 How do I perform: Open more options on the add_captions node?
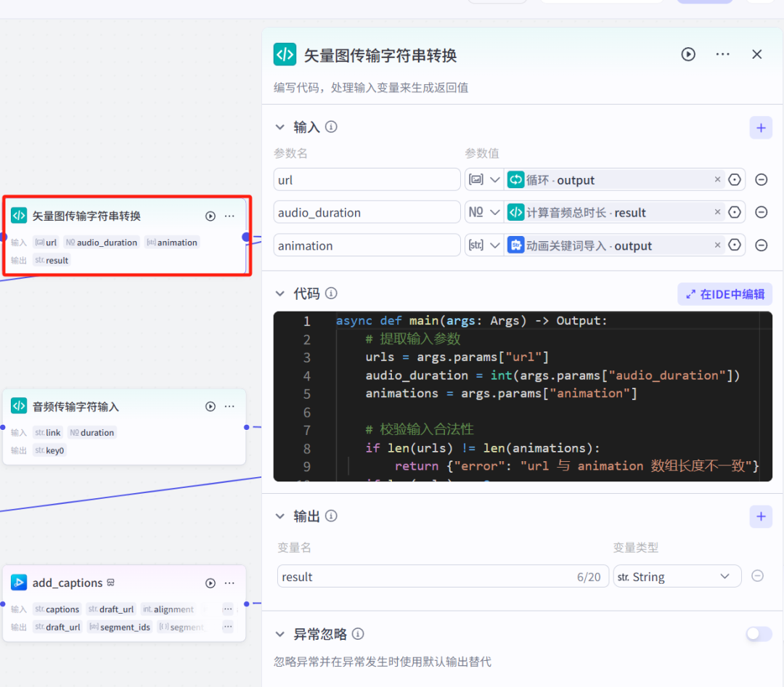click(229, 582)
